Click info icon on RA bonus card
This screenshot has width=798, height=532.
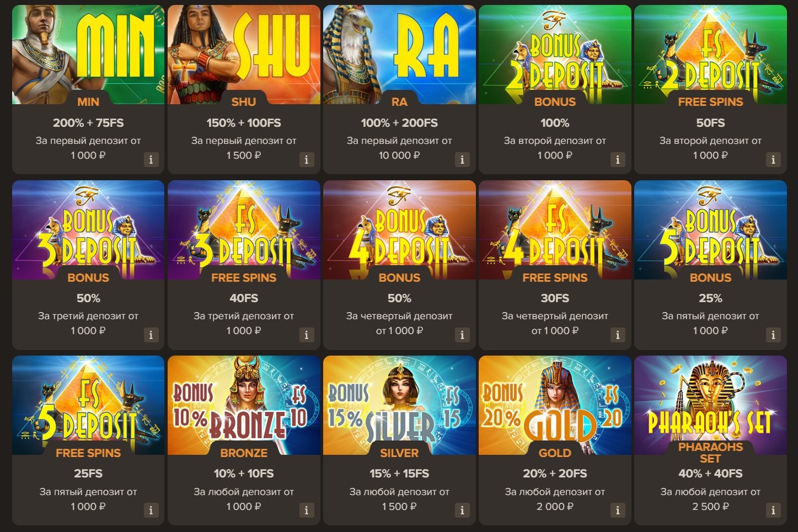[x=462, y=160]
